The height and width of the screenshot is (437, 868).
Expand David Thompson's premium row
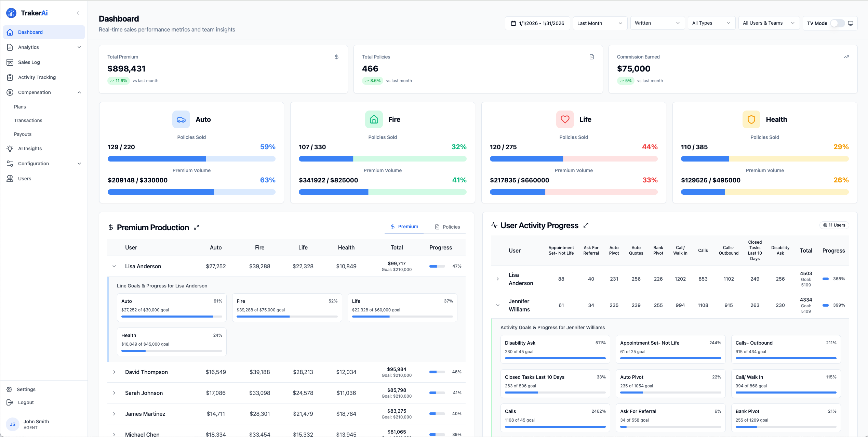(x=114, y=372)
